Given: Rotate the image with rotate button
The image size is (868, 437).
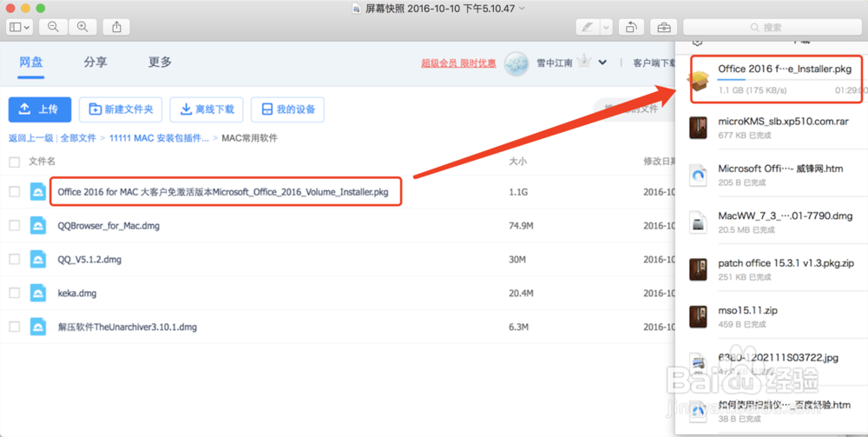Looking at the screenshot, I should (631, 27).
